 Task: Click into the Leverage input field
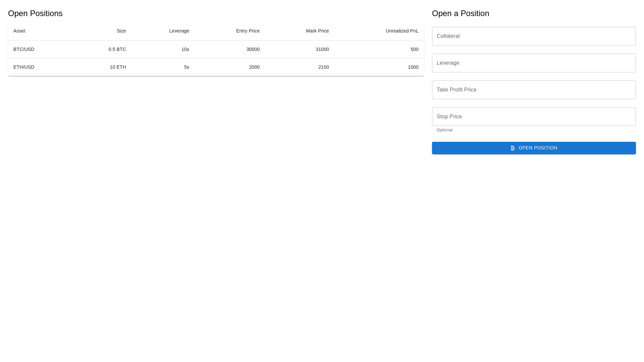click(534, 63)
